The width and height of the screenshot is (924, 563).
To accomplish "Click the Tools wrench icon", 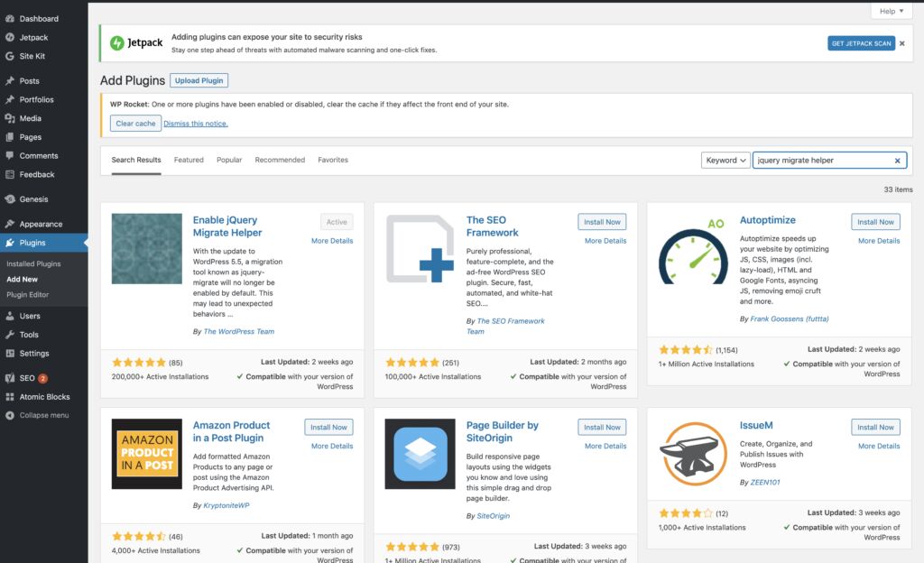I will tap(9, 335).
